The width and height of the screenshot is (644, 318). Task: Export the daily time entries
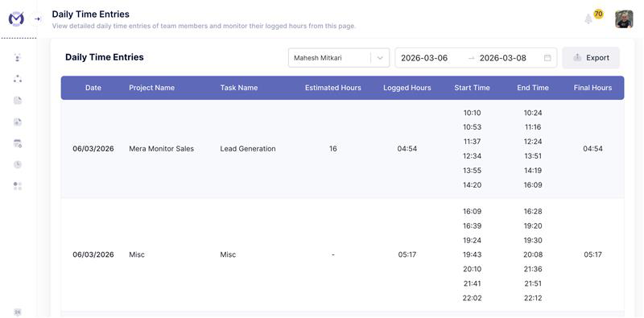tap(591, 58)
